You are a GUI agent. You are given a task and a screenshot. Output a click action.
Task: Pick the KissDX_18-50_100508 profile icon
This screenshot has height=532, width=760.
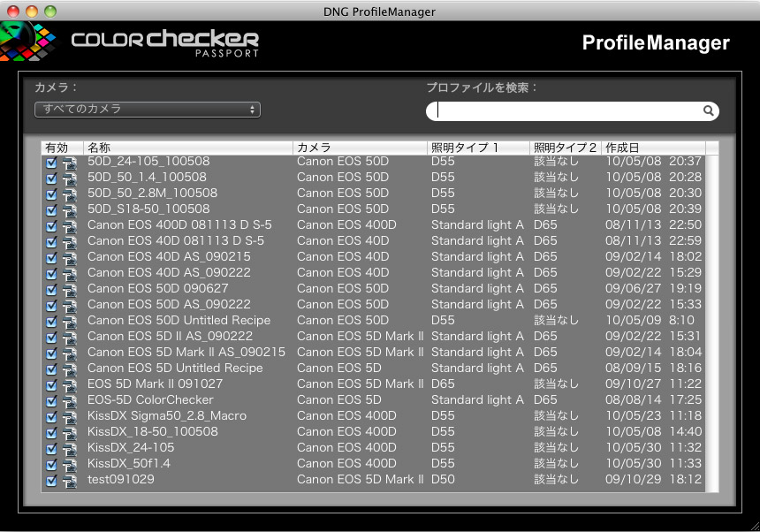coord(70,434)
